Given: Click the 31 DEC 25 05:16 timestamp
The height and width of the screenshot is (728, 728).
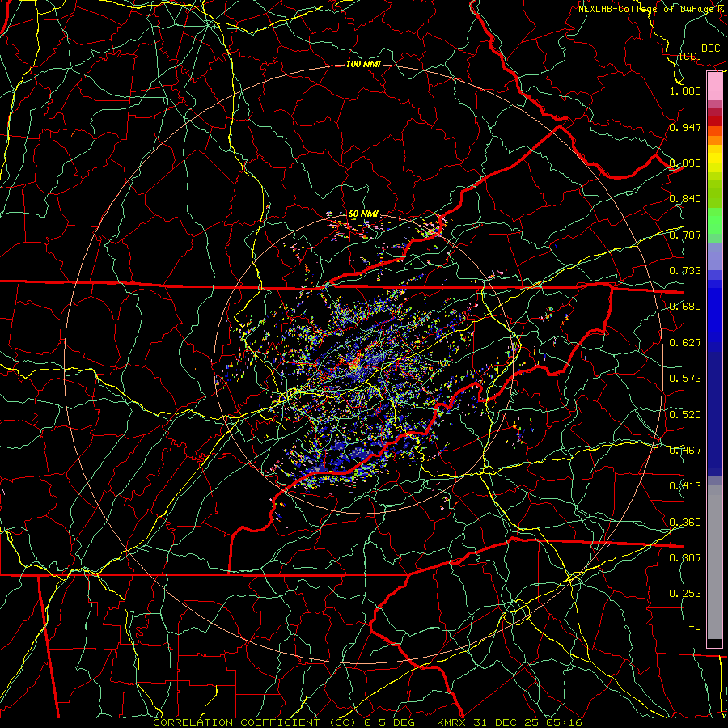Looking at the screenshot, I should (527, 722).
